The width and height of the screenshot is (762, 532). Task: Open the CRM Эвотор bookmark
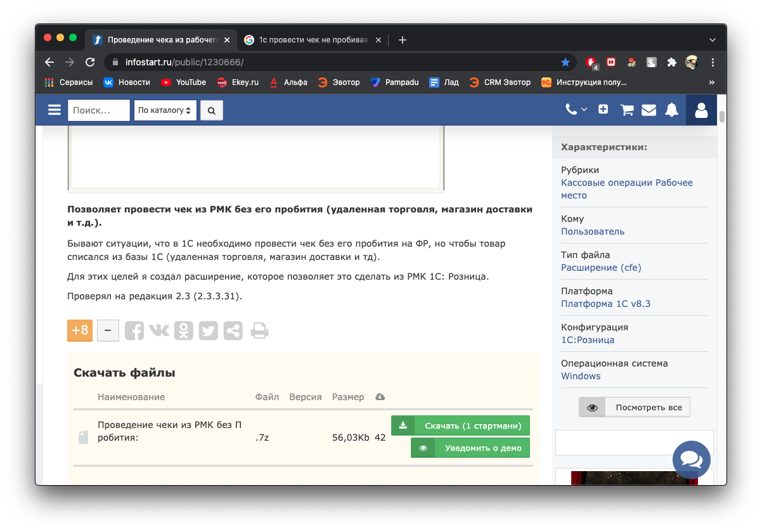coord(500,82)
